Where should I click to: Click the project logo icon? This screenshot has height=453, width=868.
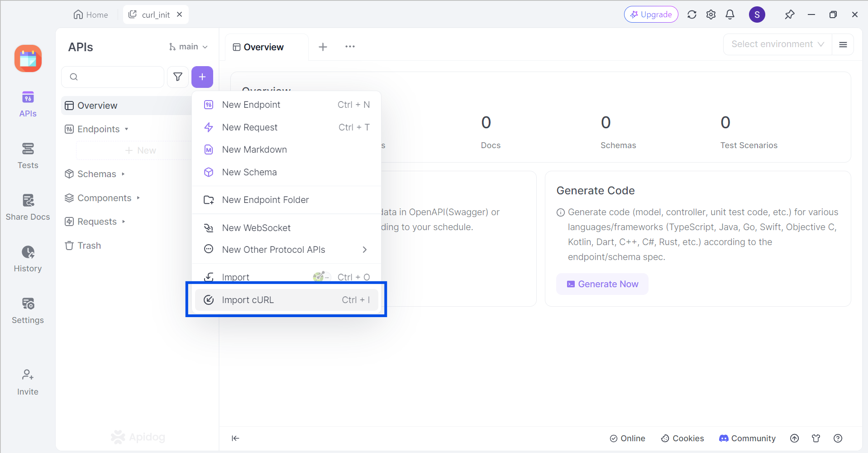click(28, 58)
